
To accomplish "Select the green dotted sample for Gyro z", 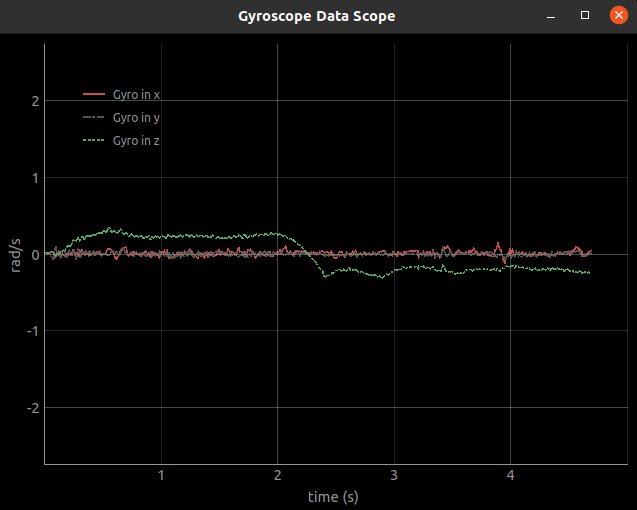I will 94,140.
